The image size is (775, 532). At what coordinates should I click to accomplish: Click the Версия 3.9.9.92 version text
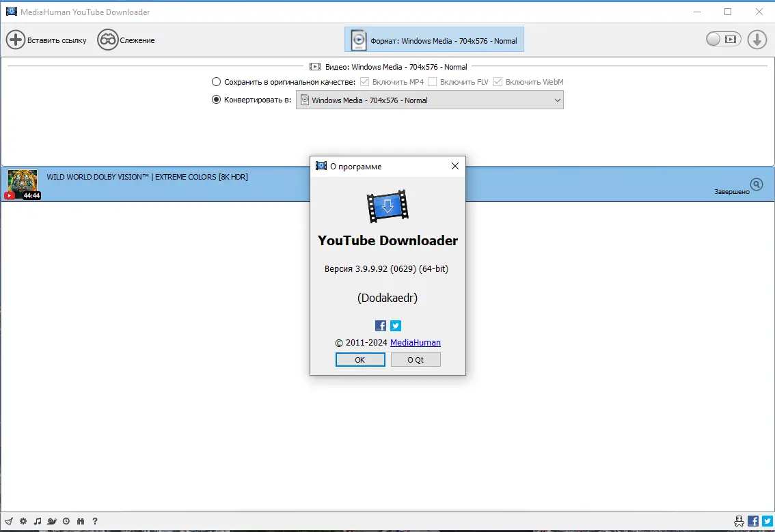387,268
